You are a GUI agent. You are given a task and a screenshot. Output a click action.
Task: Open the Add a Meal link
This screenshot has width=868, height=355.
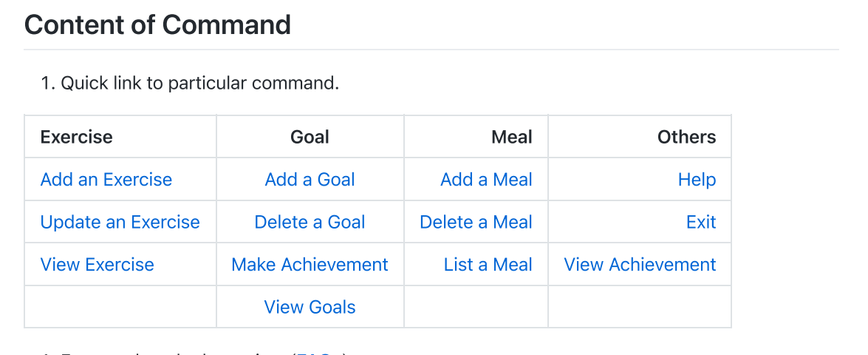487,180
